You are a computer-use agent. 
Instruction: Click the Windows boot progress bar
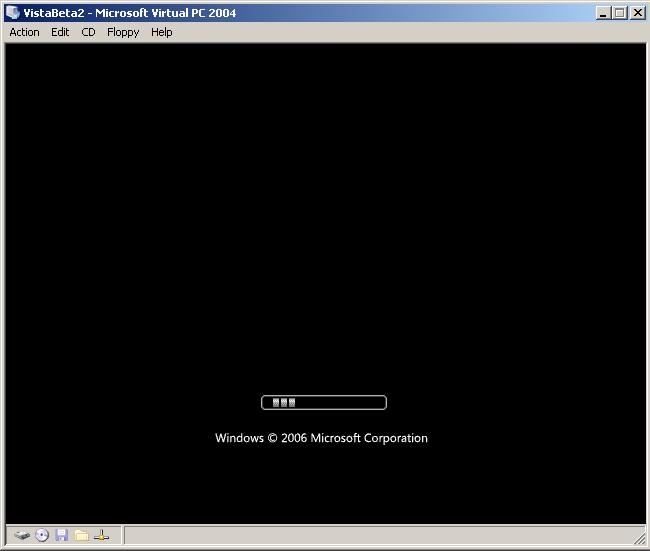[324, 403]
